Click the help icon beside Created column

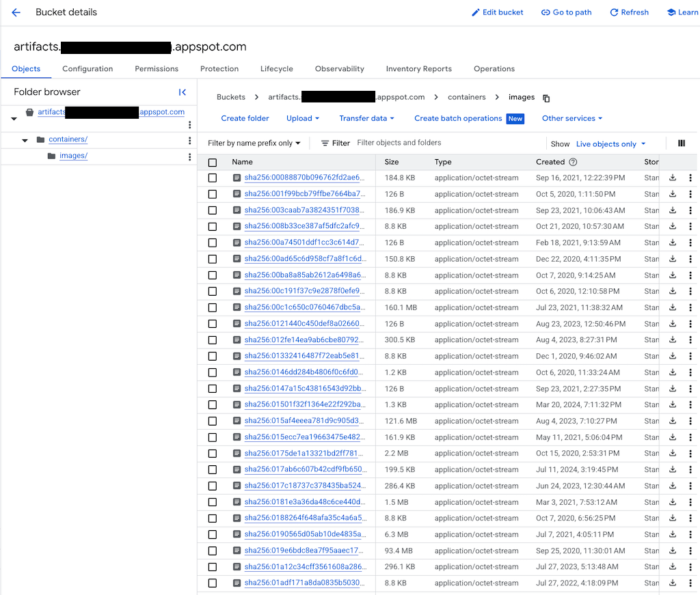click(573, 163)
